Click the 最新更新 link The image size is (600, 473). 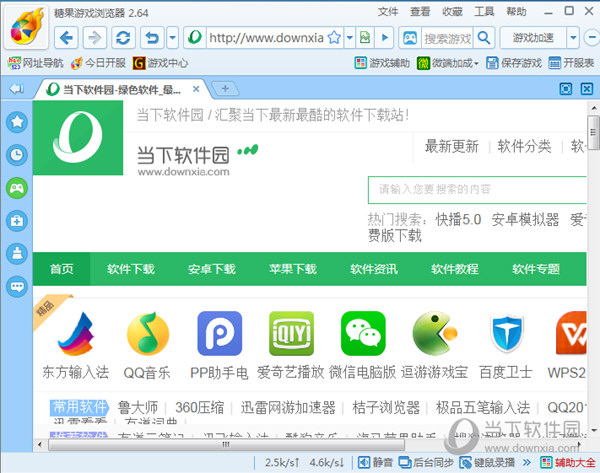pyautogui.click(x=452, y=146)
